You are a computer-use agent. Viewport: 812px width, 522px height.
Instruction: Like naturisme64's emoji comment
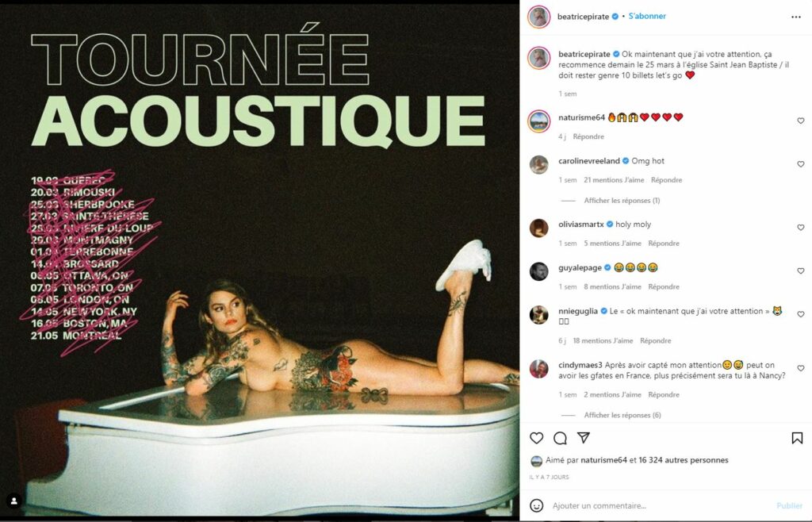(x=801, y=121)
